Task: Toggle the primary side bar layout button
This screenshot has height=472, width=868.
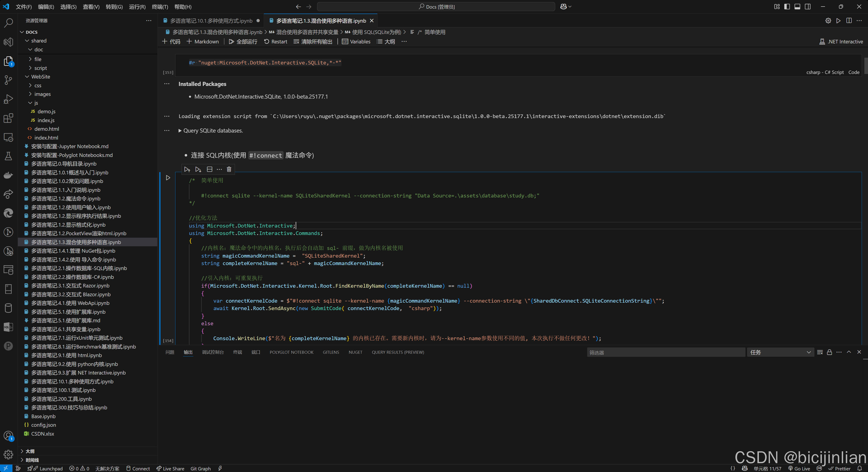Action: [787, 7]
